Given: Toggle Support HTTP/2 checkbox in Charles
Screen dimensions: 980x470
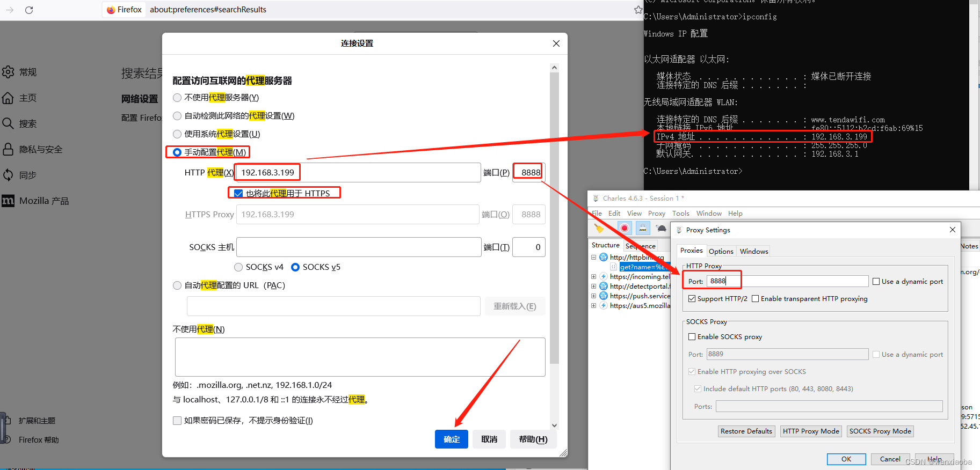Looking at the screenshot, I should coord(692,299).
